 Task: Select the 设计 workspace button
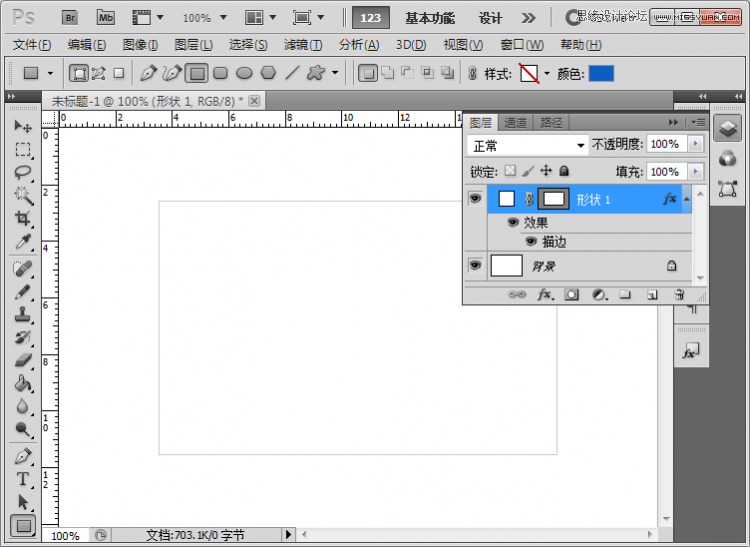pos(490,18)
